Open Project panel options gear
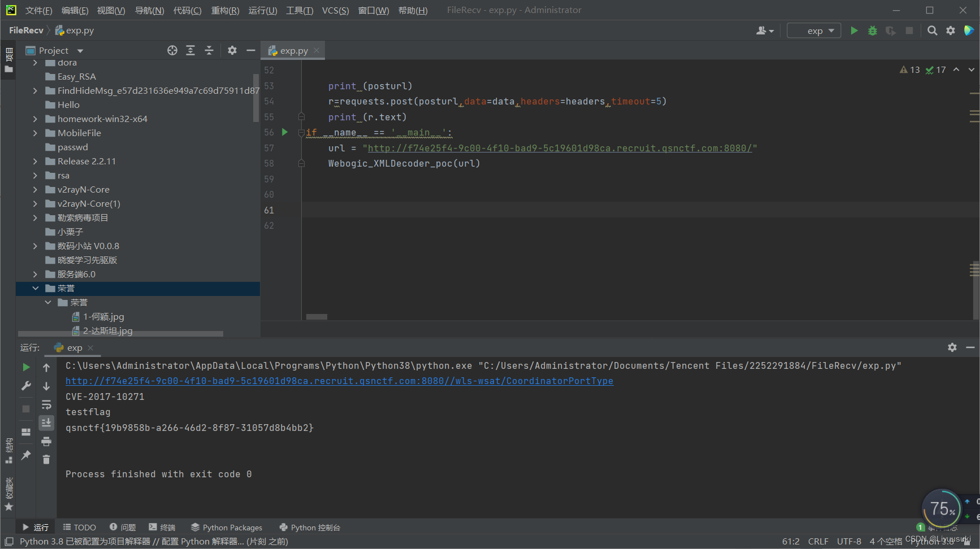 pyautogui.click(x=232, y=50)
